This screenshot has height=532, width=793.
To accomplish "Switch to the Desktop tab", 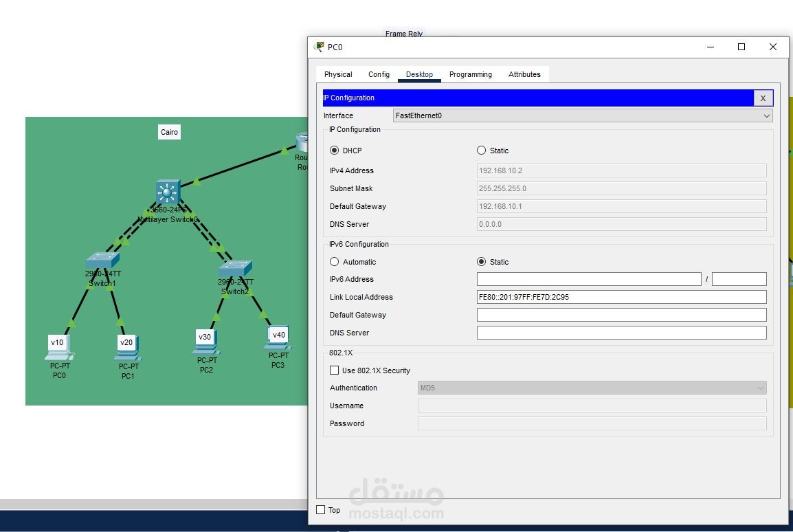I will pyautogui.click(x=419, y=74).
